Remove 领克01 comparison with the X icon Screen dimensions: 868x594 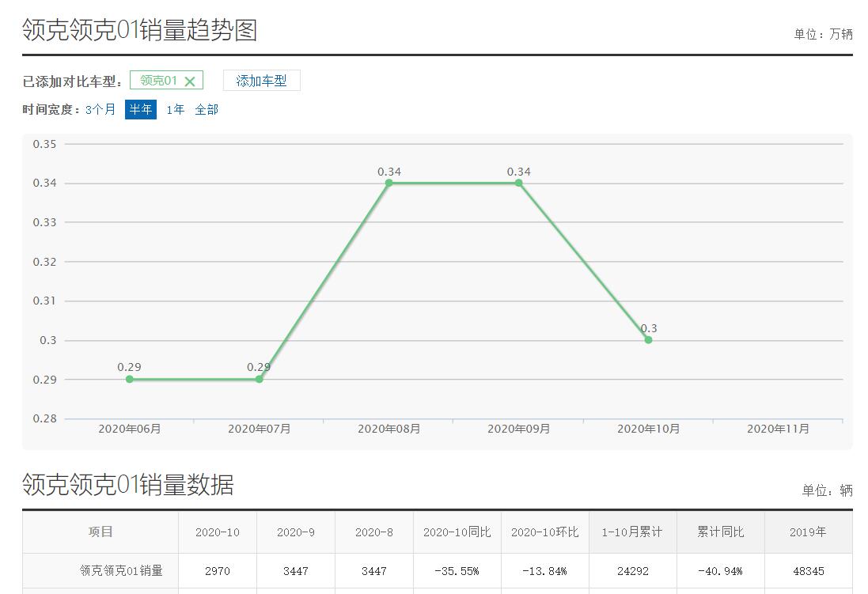(x=190, y=81)
